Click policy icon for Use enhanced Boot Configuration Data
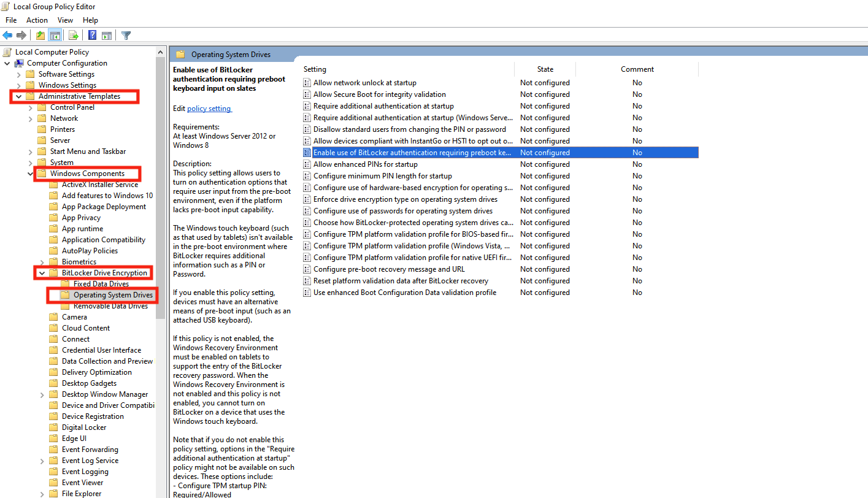The height and width of the screenshot is (498, 868). click(307, 293)
